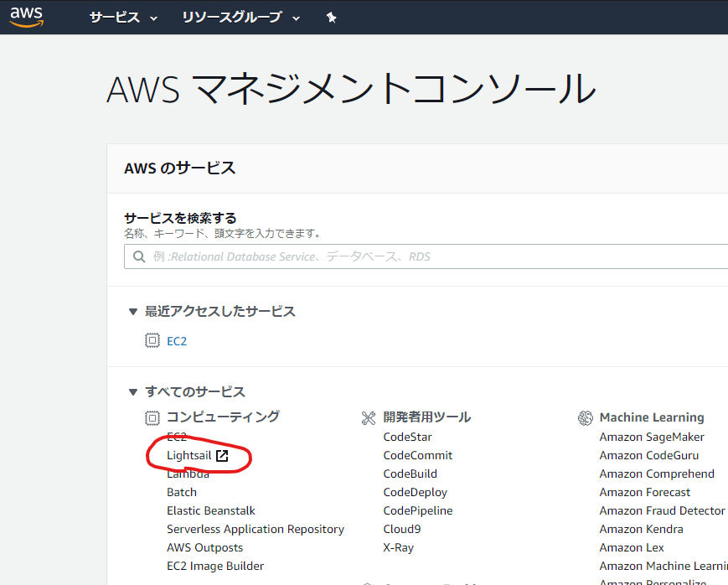The image size is (728, 585).
Task: Open CodePipeline service
Action: coord(418,510)
